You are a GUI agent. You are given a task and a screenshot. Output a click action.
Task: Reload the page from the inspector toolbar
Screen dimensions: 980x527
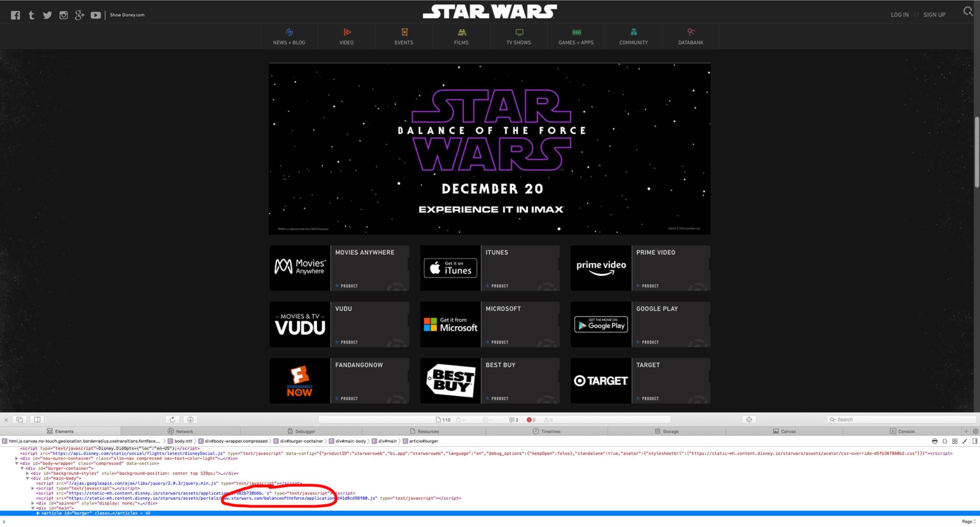coord(172,419)
